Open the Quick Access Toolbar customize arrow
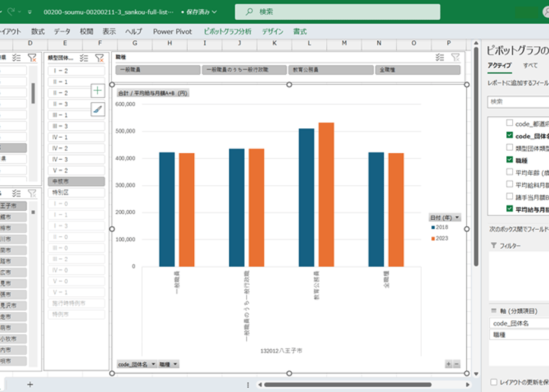 click(30, 12)
